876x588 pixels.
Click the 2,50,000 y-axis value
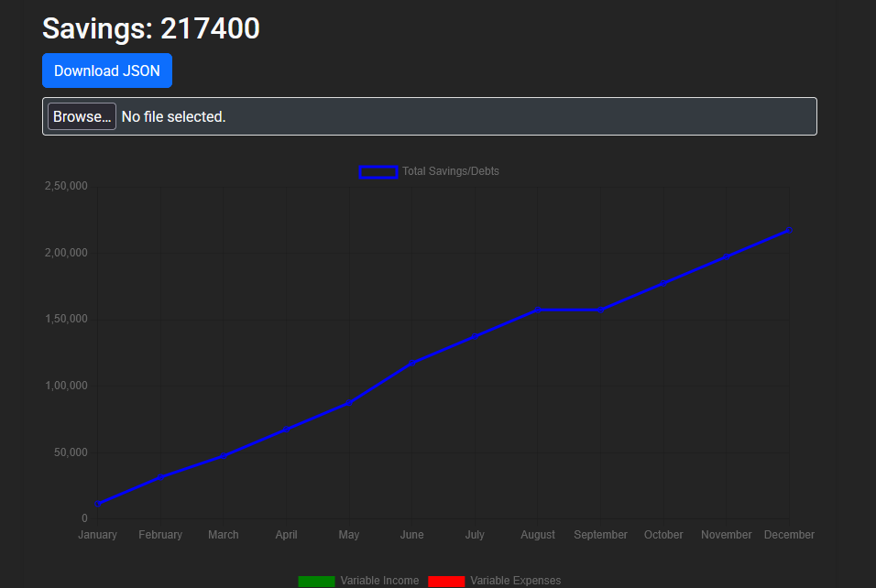click(x=67, y=186)
